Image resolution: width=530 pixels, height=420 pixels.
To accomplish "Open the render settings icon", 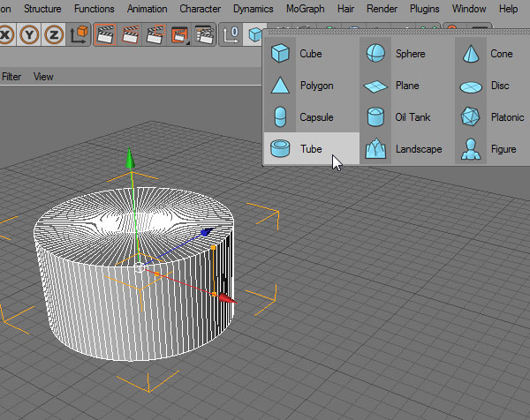I will click(x=204, y=34).
